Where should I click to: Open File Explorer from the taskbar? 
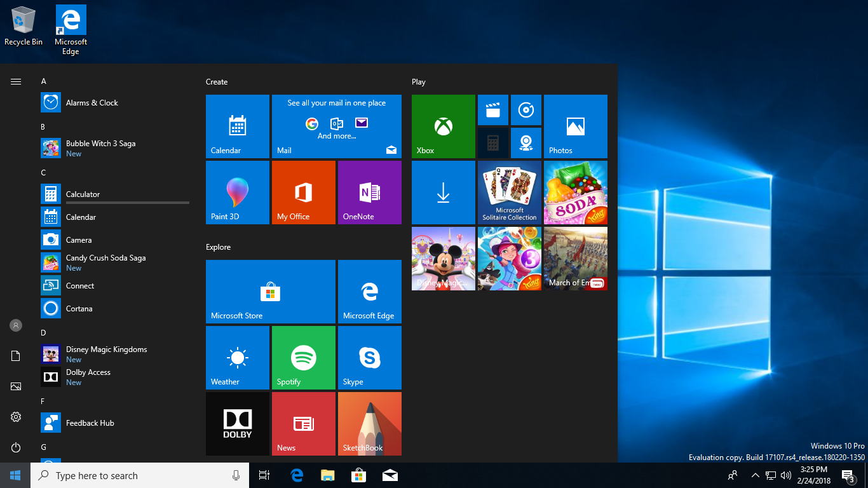click(x=328, y=475)
